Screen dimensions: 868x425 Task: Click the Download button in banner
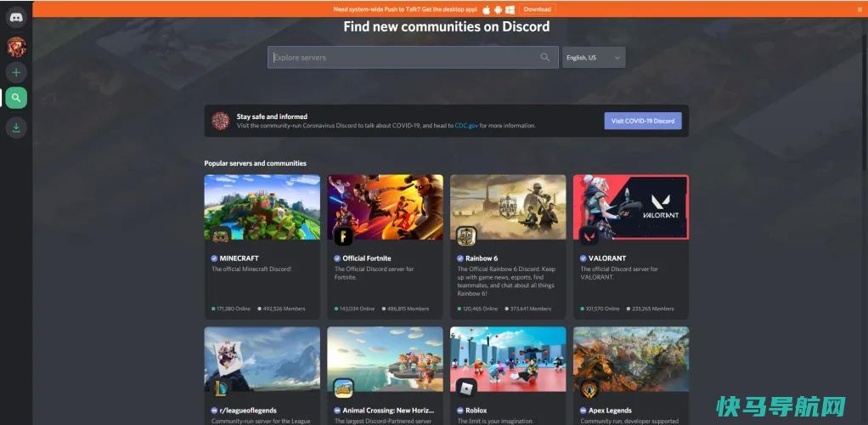537,9
